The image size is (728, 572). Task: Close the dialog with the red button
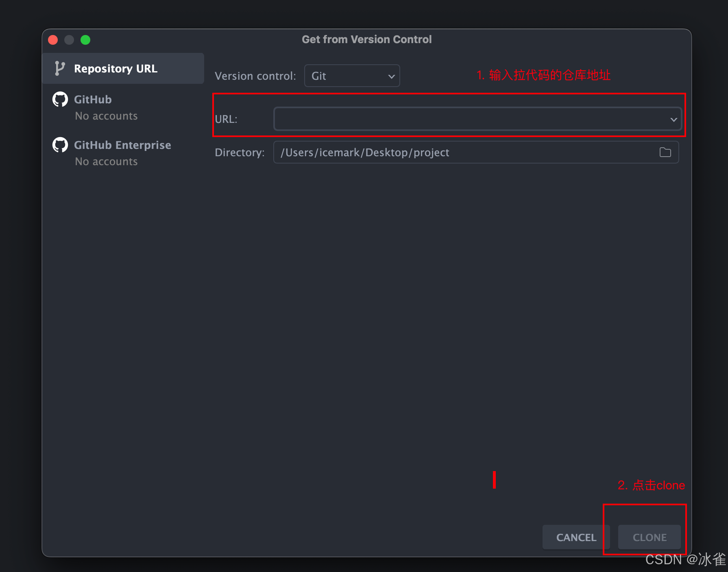point(53,40)
